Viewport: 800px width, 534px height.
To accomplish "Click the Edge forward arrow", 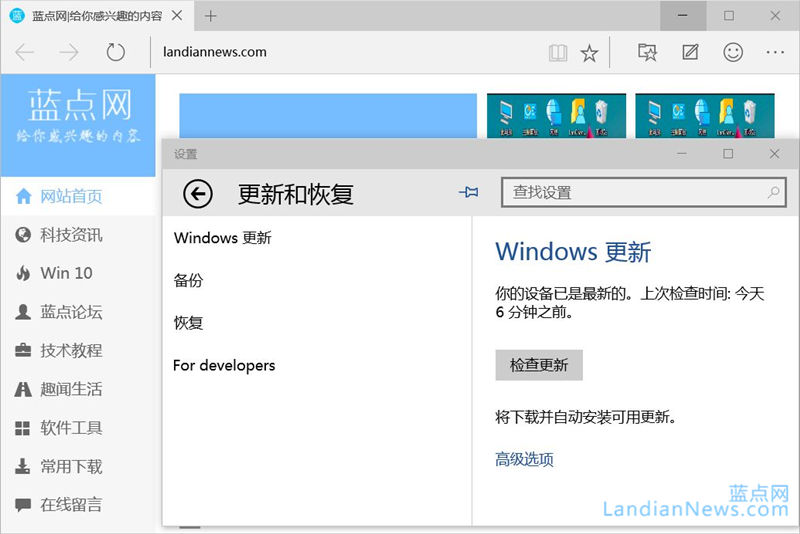I will click(69, 52).
